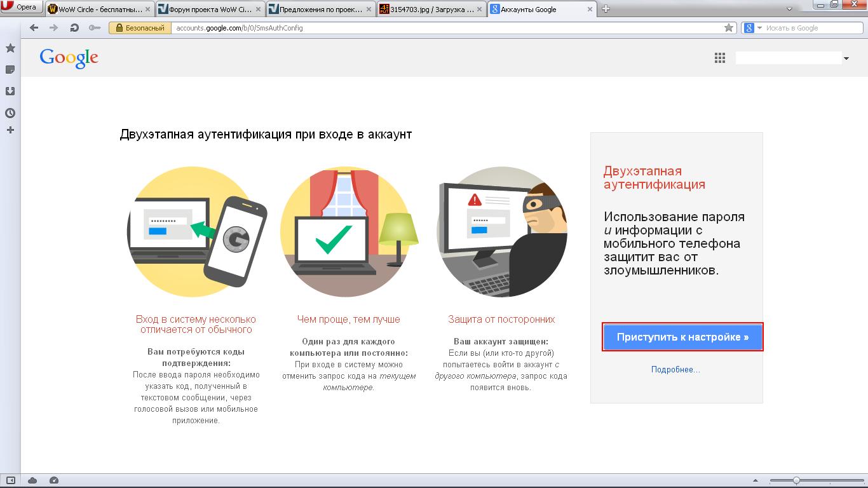This screenshot has width=868, height=488.
Task: Close the WoW Circle tab
Action: coord(148,9)
